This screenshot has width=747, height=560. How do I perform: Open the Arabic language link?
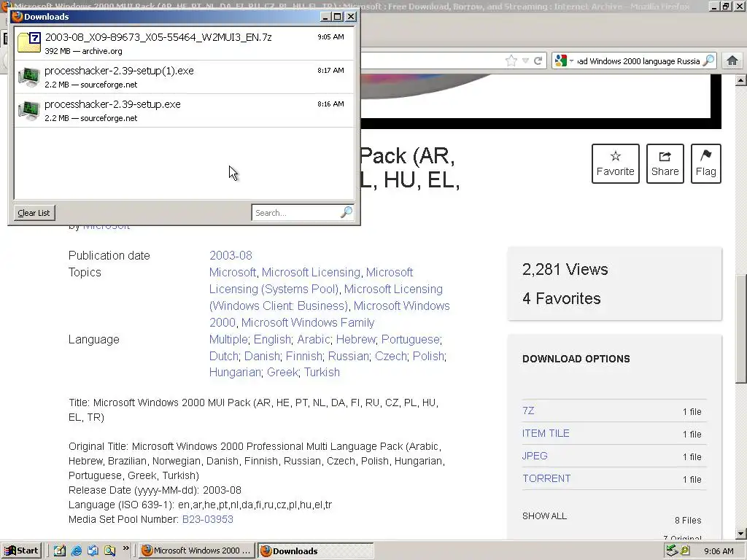(x=314, y=339)
